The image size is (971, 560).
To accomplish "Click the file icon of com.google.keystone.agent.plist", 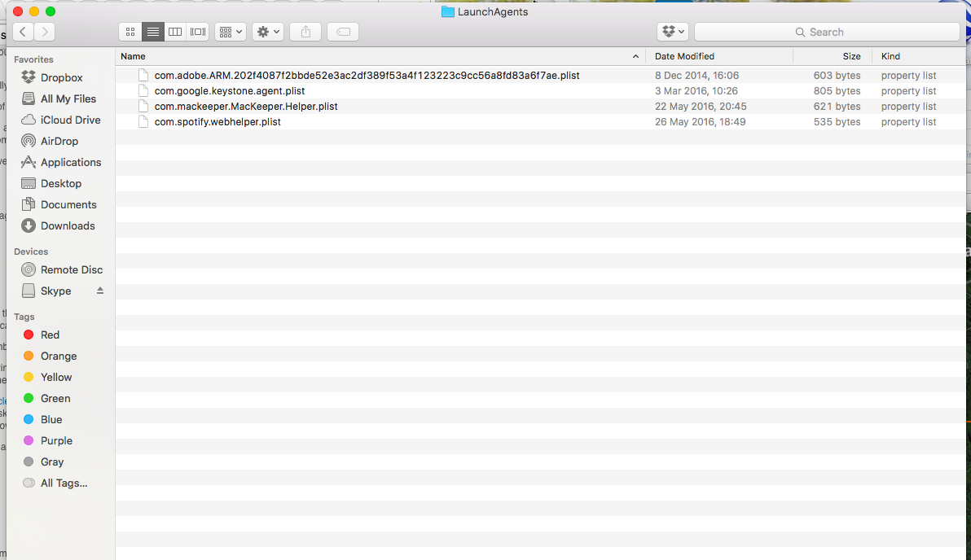I will click(143, 91).
